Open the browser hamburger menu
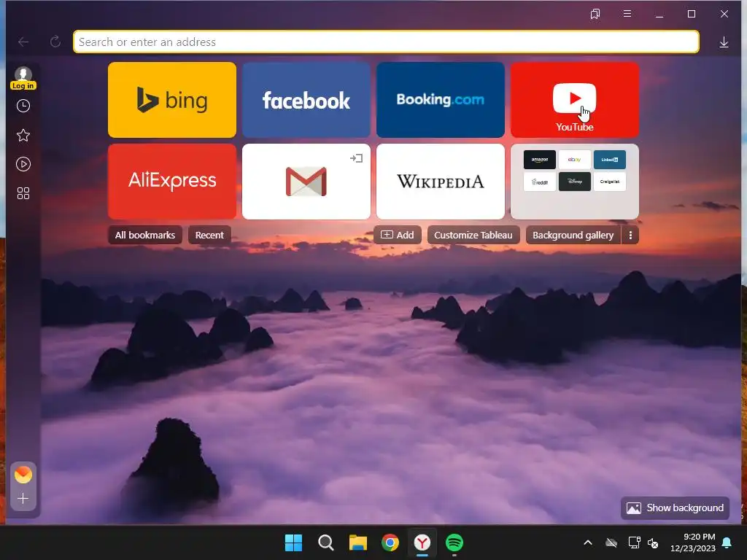747x560 pixels. pos(627,14)
